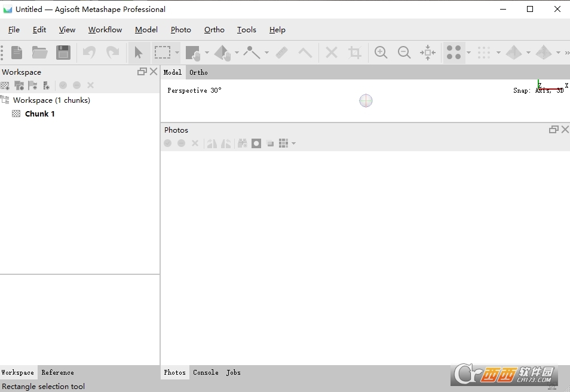Open the Tools menu
570x392 pixels.
tap(247, 30)
